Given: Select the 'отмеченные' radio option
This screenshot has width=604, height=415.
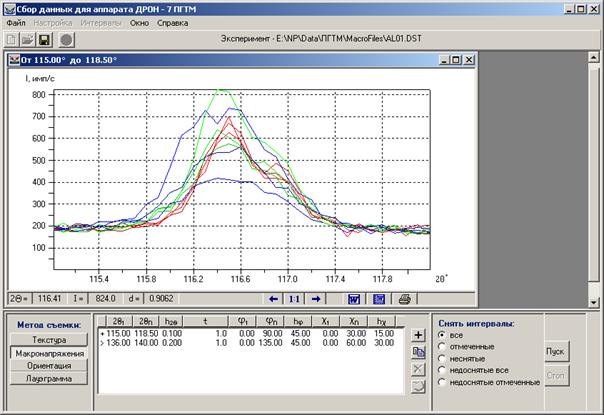Looking at the screenshot, I should tap(442, 346).
